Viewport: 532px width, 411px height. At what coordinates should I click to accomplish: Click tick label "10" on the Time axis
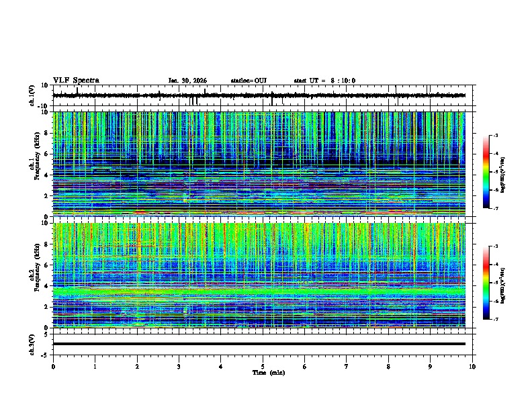coord(472,367)
